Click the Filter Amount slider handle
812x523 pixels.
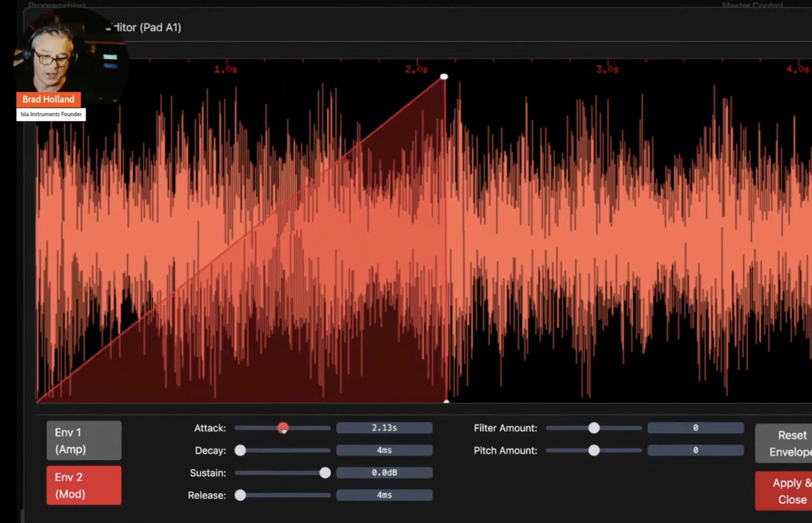pyautogui.click(x=594, y=428)
